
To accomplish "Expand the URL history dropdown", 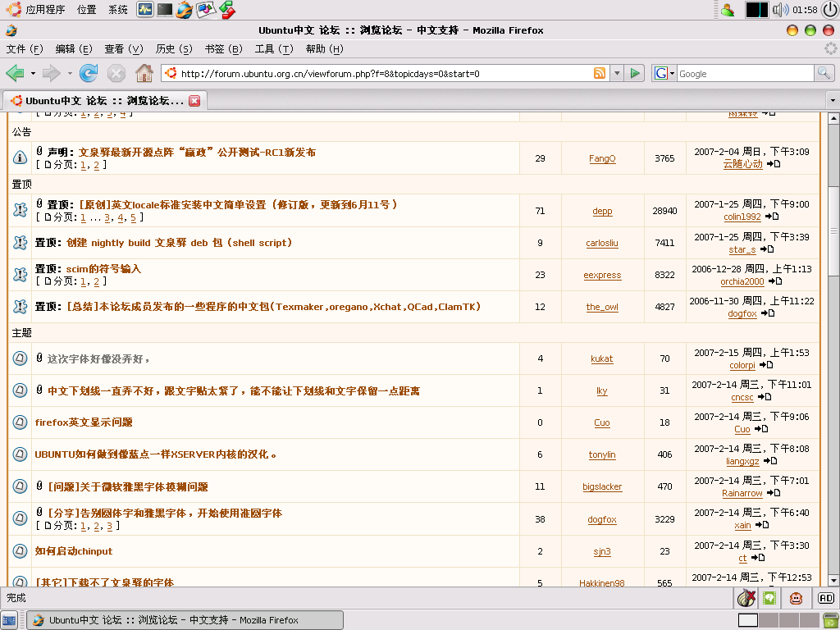I will (x=617, y=73).
